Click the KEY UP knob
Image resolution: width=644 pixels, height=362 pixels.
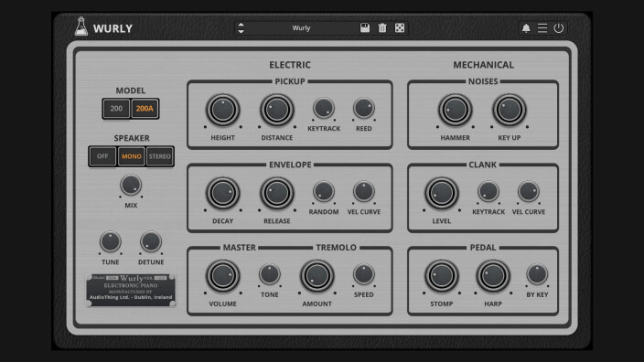[x=510, y=110]
